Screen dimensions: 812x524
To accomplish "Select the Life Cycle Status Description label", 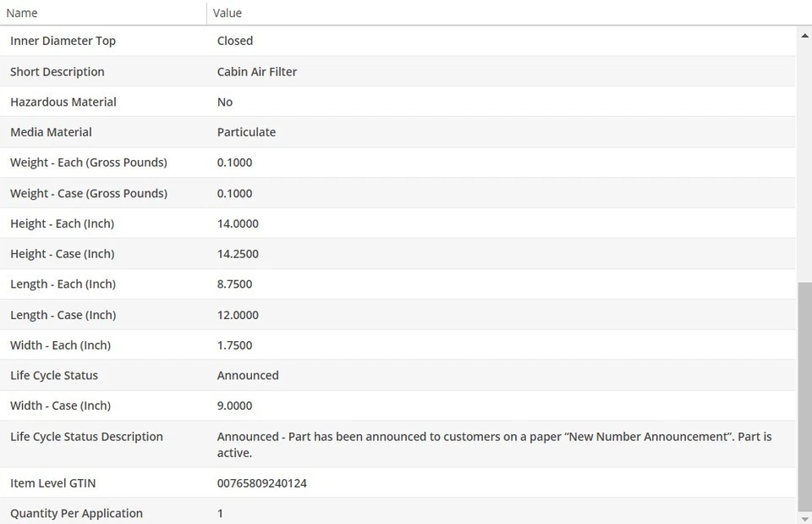I will click(86, 437).
